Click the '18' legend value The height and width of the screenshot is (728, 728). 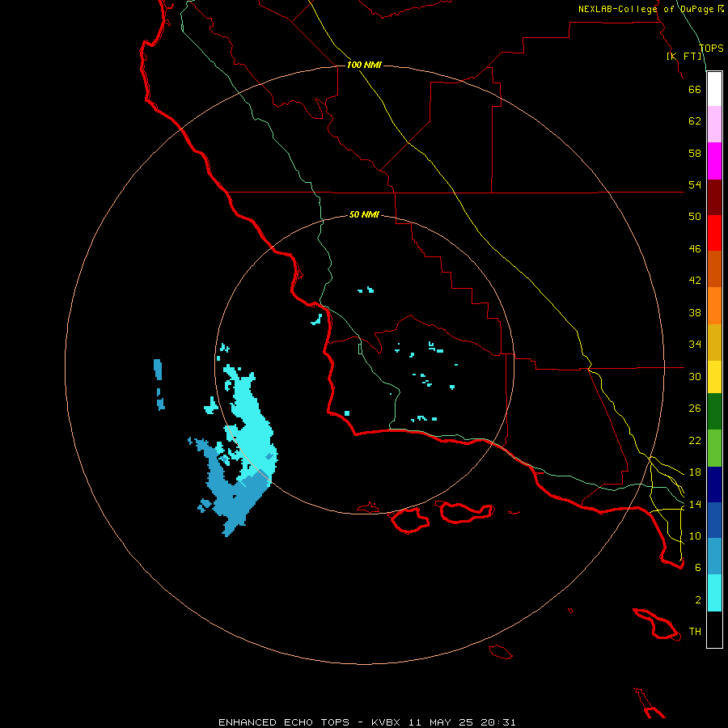click(x=695, y=472)
